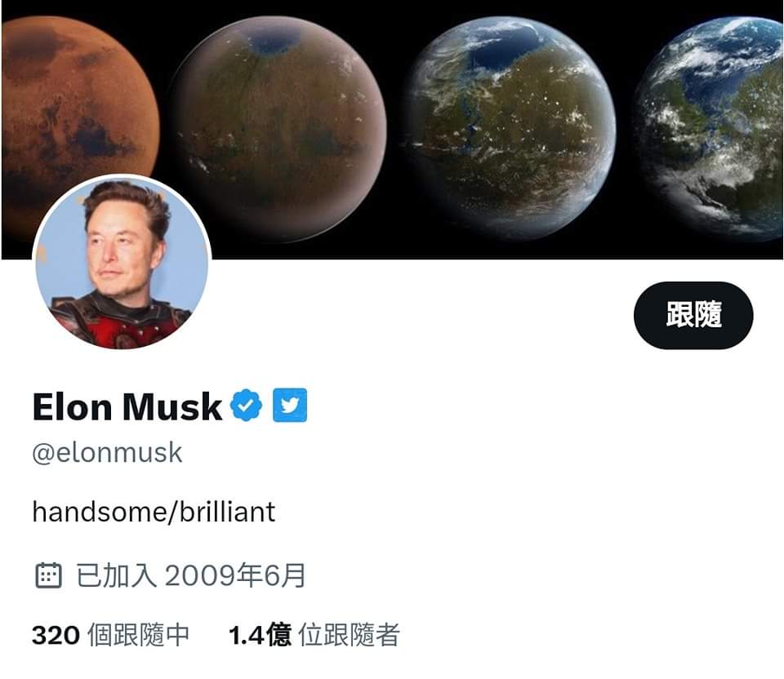Click the 已加入 joined text

click(x=117, y=575)
